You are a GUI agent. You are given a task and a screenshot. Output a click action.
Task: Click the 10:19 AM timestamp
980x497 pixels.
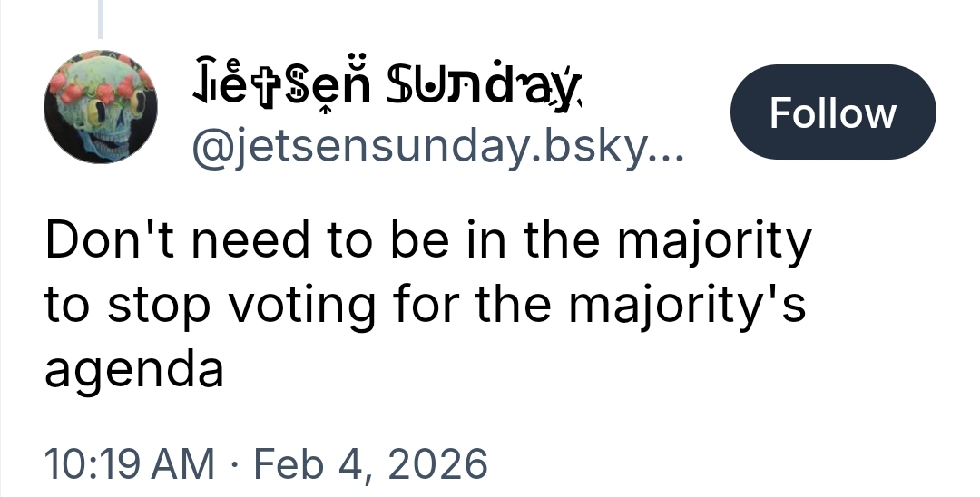click(x=130, y=463)
